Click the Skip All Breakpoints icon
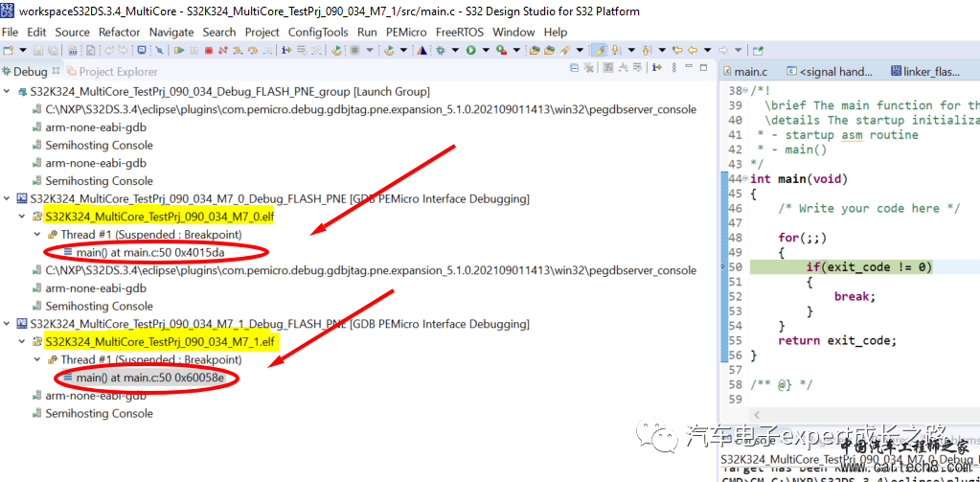980x482 pixels. (x=159, y=50)
